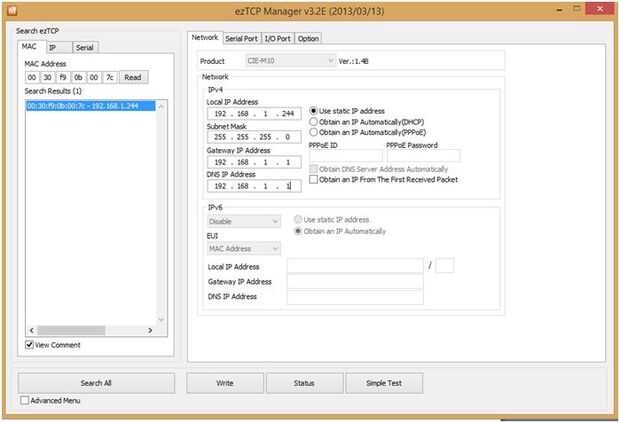Screen dimensions: 620x423
Task: Click search results vertical scroll up arrow
Action: 161,106
